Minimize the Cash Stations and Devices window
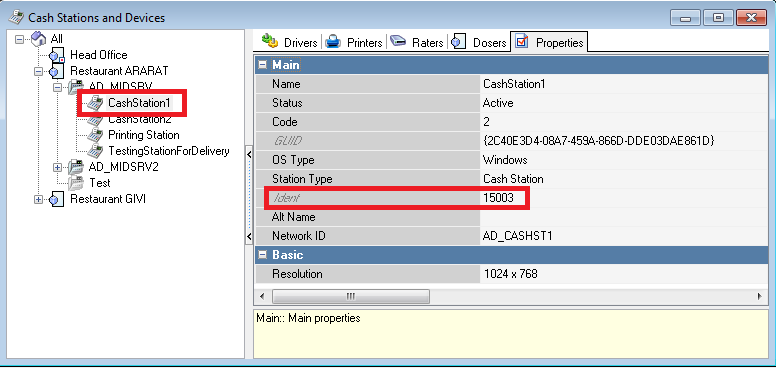Screen dimensions: 776x368 (685, 17)
